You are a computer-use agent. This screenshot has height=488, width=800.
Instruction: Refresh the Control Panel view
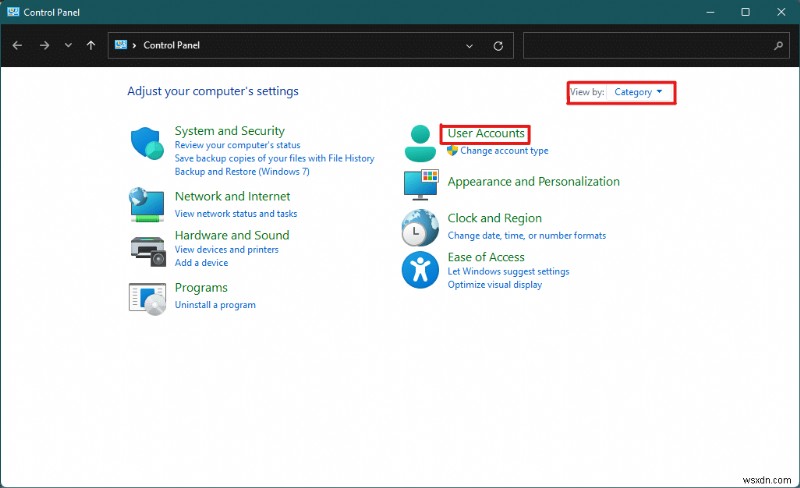click(498, 46)
